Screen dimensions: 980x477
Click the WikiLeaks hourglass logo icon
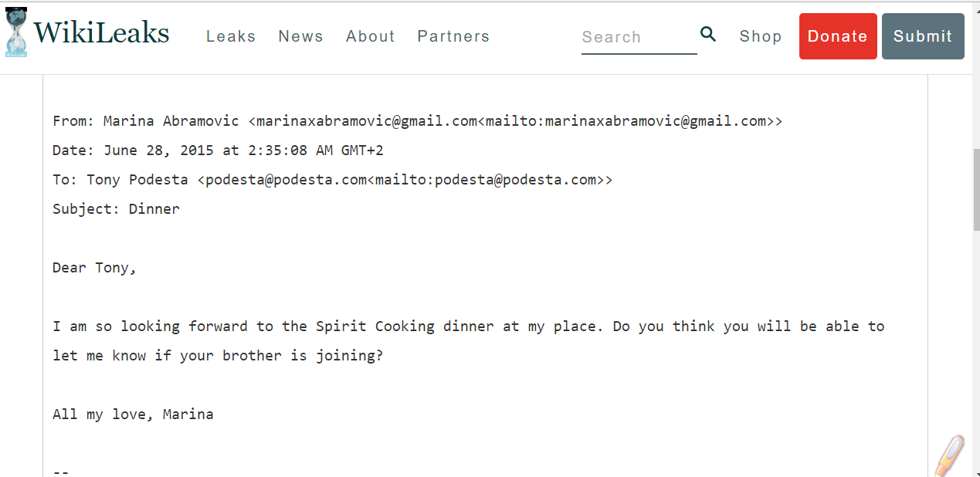click(x=15, y=32)
